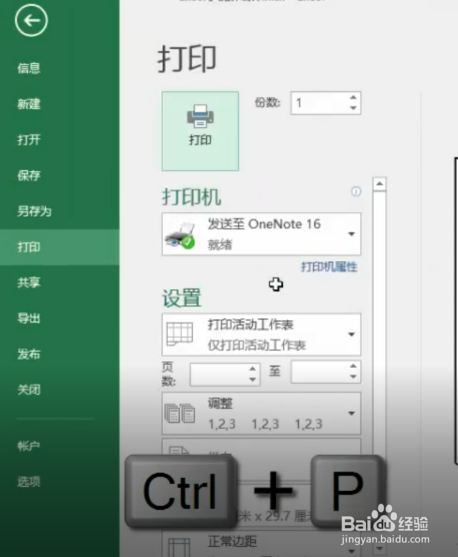
Task: Decrease the pages end value
Action: 353,377
